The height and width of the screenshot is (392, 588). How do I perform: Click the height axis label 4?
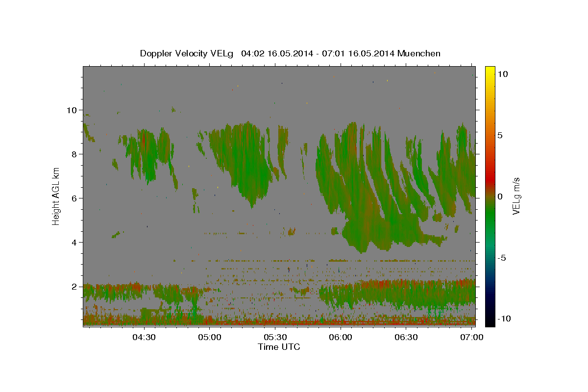pos(73,243)
